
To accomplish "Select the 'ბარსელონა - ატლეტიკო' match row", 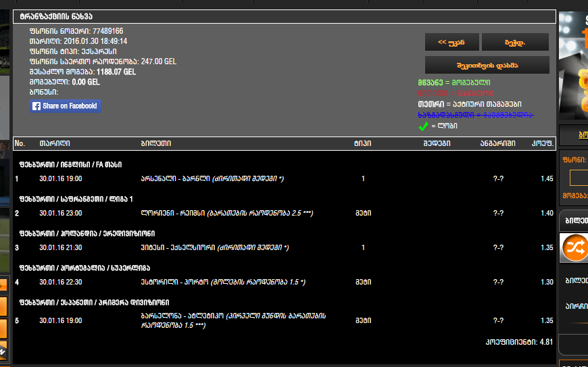I will pos(285,320).
